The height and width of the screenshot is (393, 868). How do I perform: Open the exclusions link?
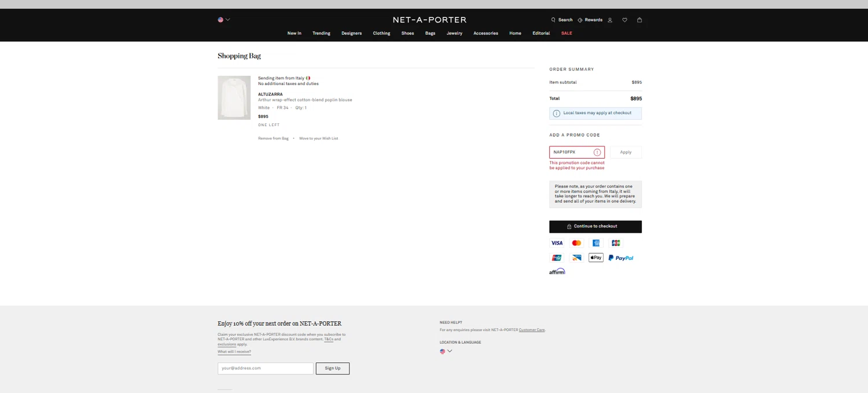pyautogui.click(x=227, y=344)
